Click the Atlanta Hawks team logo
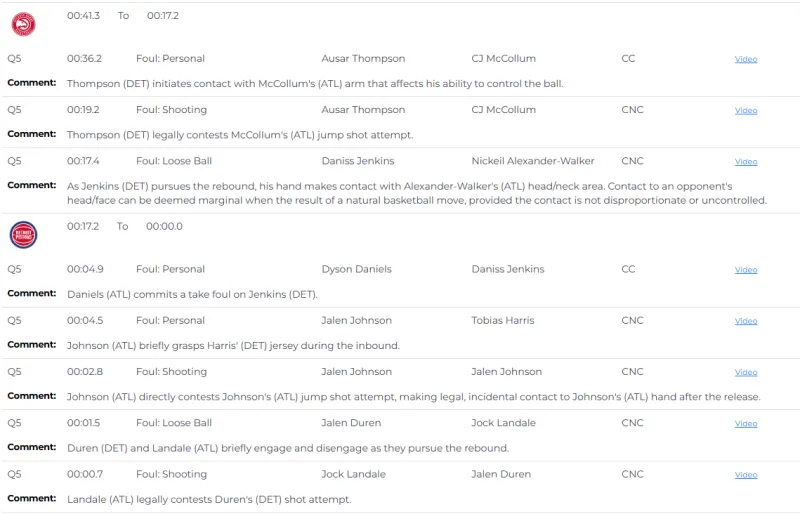Screen dimensions: 800x514 click(x=23, y=25)
